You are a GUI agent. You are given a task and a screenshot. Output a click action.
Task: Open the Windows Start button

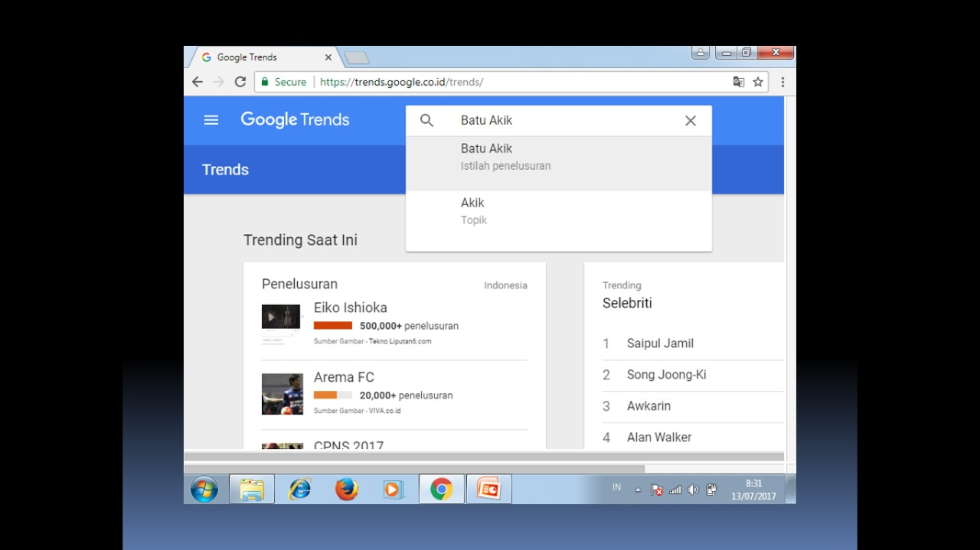[204, 489]
